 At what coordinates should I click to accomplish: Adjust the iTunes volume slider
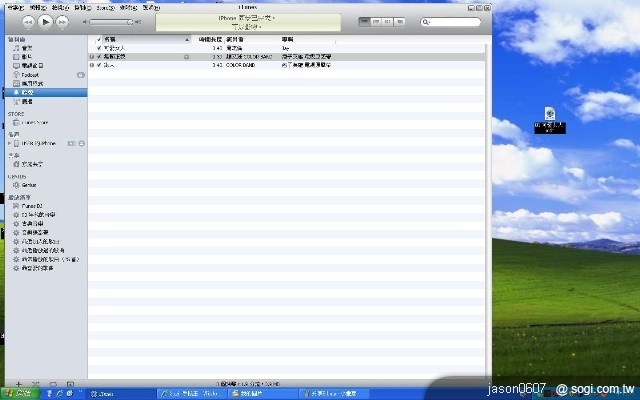tap(109, 21)
